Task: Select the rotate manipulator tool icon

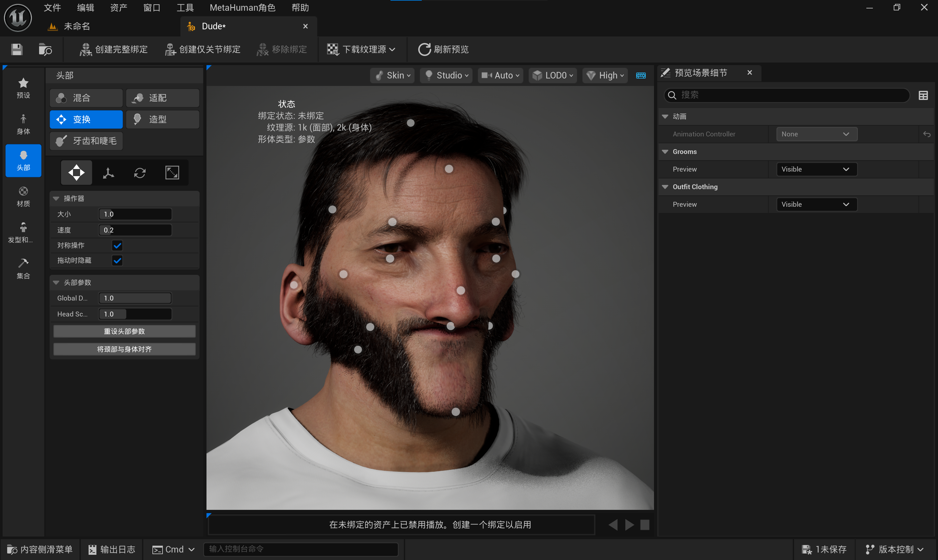Action: click(x=140, y=173)
